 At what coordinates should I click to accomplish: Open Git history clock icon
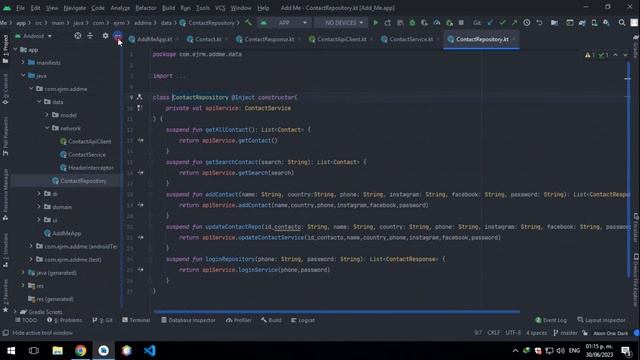[x=527, y=23]
